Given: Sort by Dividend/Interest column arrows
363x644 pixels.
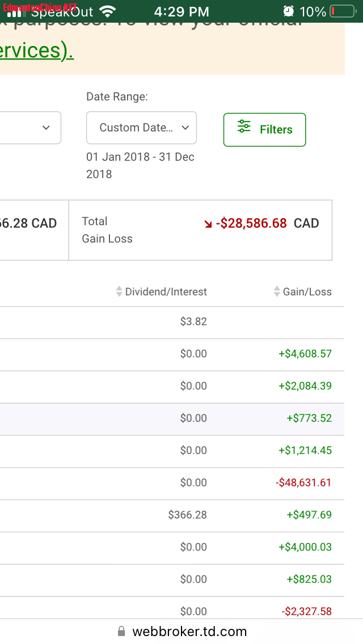Looking at the screenshot, I should (119, 292).
